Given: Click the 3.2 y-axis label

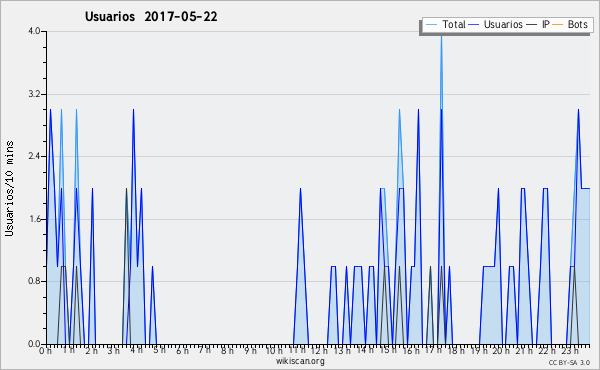Looking at the screenshot, I should (x=34, y=94).
